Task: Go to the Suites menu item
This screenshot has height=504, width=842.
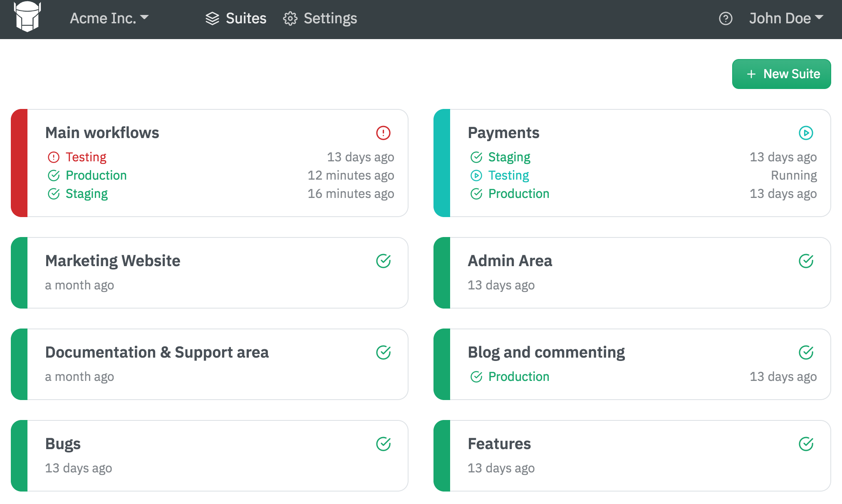Action: pos(236,18)
